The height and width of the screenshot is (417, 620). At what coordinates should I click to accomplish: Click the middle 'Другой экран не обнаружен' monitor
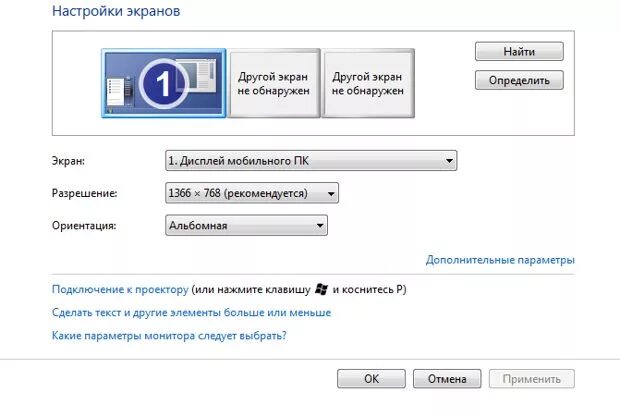click(274, 83)
